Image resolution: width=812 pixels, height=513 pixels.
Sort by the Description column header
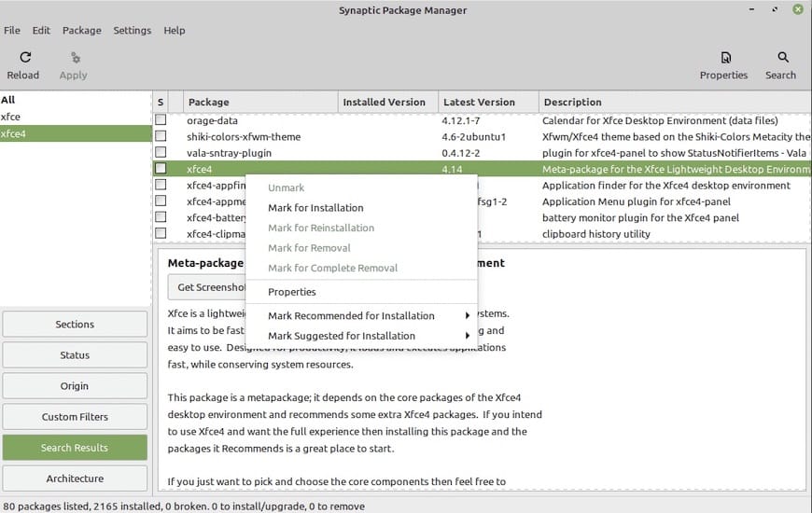coord(675,102)
